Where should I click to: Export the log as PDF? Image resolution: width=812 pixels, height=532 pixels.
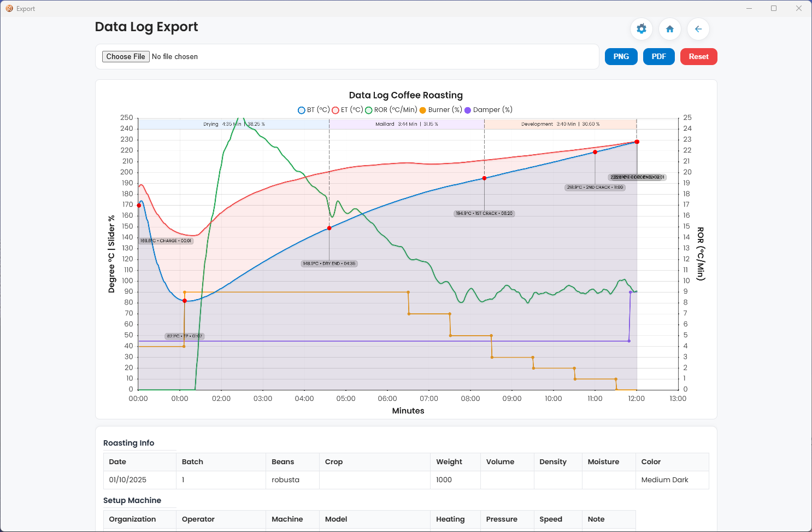[658, 56]
